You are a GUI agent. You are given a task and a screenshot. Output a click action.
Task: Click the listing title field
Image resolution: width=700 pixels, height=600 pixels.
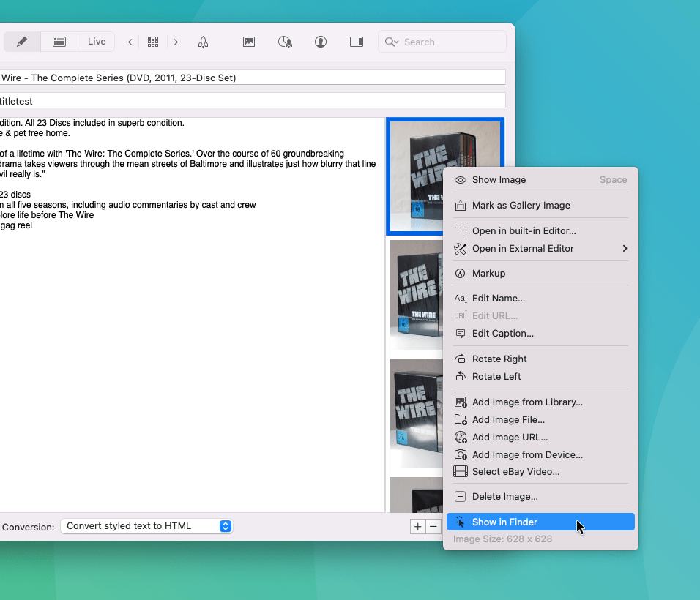tap(253, 78)
